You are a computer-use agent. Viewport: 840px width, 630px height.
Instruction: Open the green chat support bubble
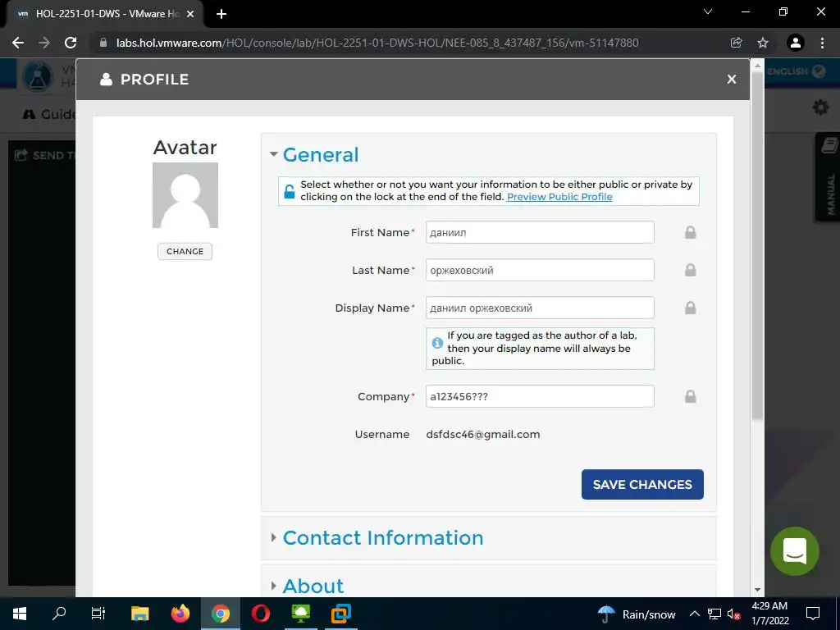pos(794,550)
